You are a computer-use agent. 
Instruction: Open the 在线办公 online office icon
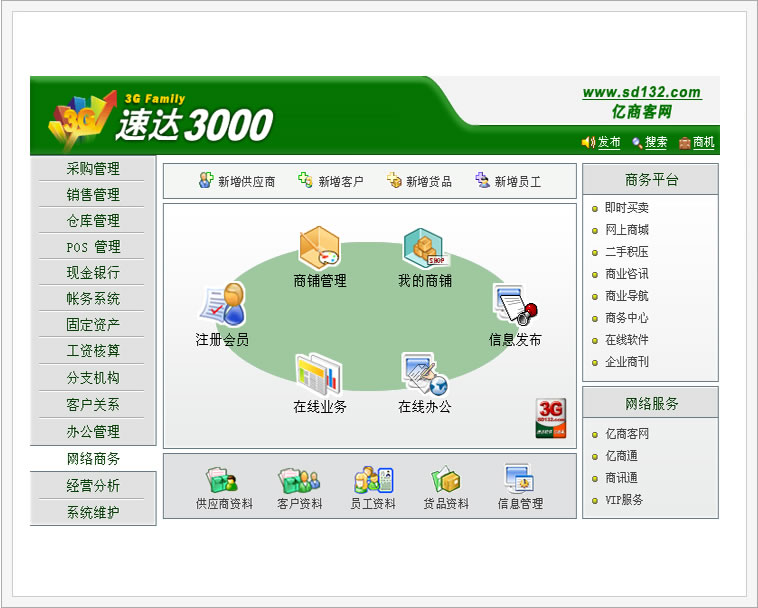[424, 375]
